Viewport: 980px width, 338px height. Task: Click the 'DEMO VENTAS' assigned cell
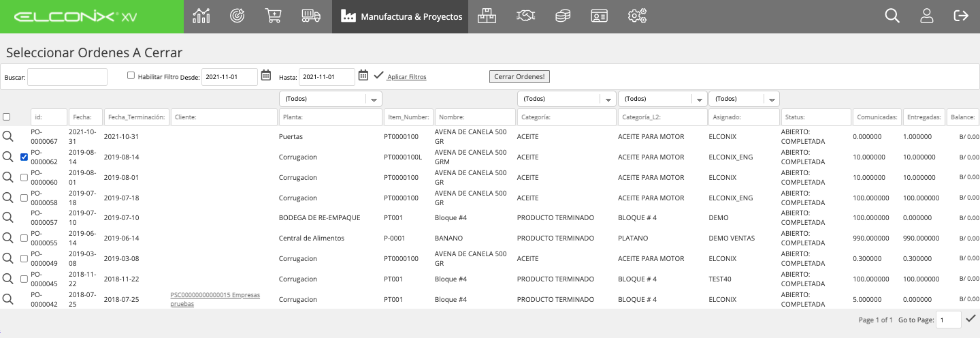point(732,239)
